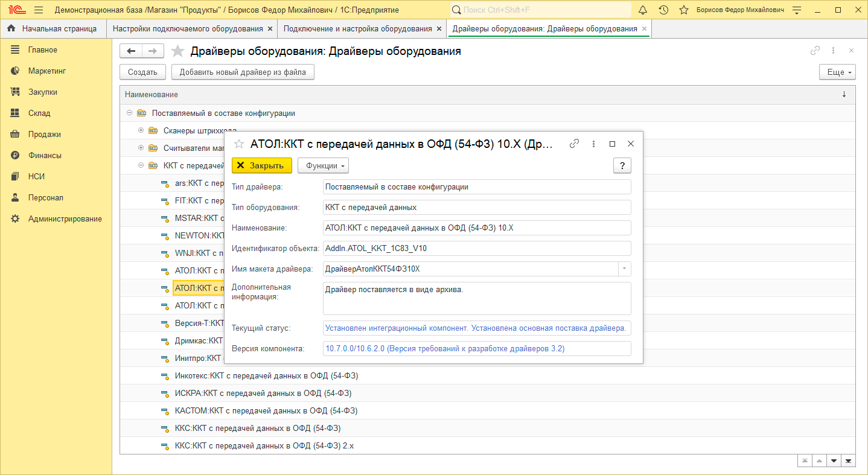The height and width of the screenshot is (475, 868).
Task: Open favorites star icon in title bar
Action: pyautogui.click(x=684, y=10)
